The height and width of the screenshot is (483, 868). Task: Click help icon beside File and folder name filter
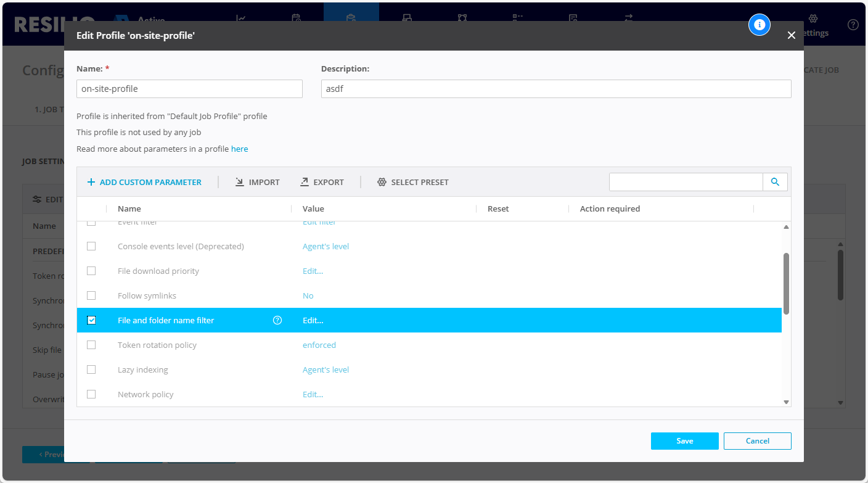tap(277, 320)
